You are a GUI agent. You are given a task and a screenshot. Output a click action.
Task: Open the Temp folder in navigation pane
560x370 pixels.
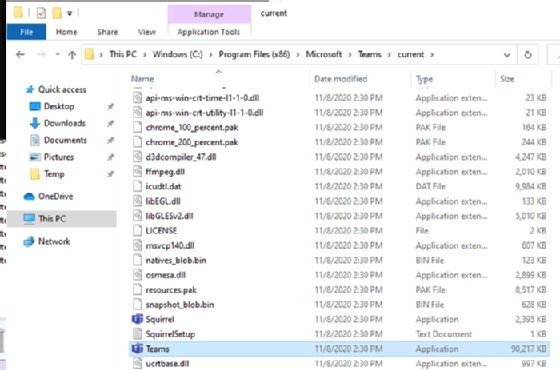[x=54, y=174]
